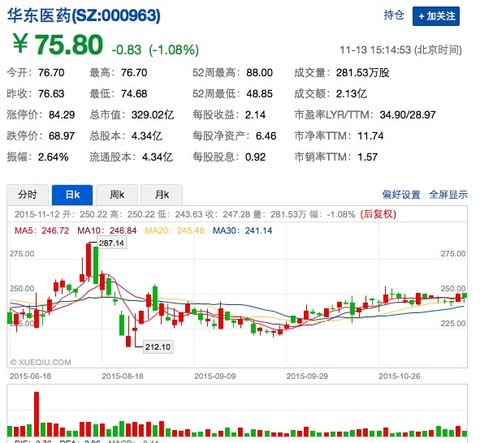Select the 日k daily chart tab
The height and width of the screenshot is (443, 480).
coord(72,194)
